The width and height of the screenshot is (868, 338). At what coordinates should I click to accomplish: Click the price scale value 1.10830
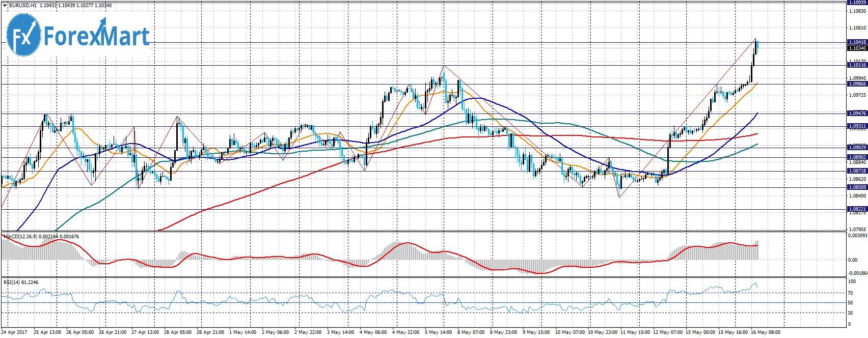858,11
